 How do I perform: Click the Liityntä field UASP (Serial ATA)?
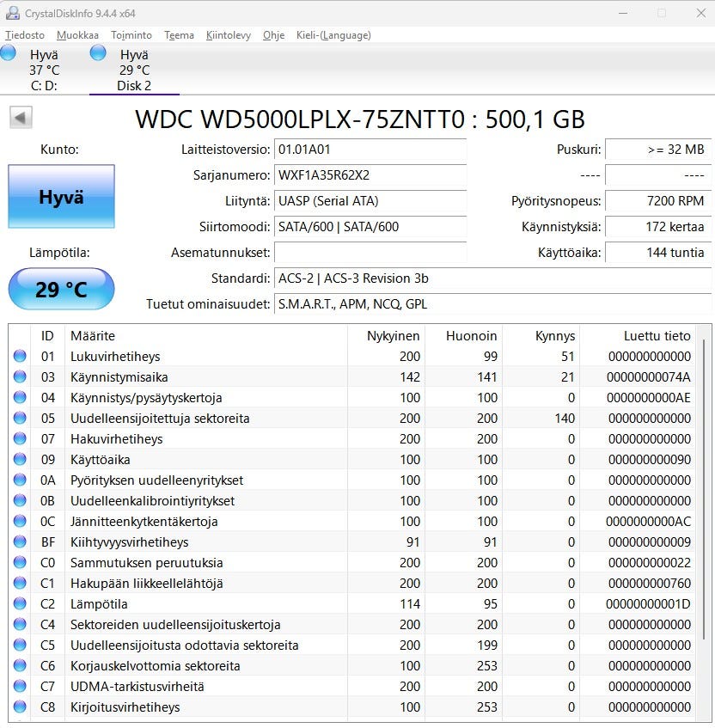370,201
